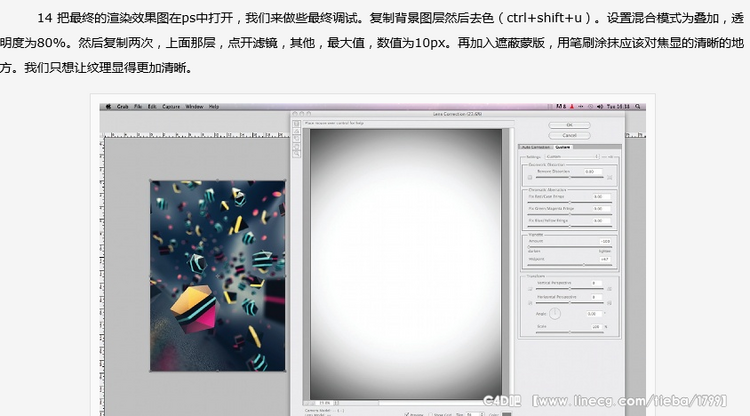The height and width of the screenshot is (416, 750).
Task: Click the Time Machine clock icon
Action: [x=590, y=107]
